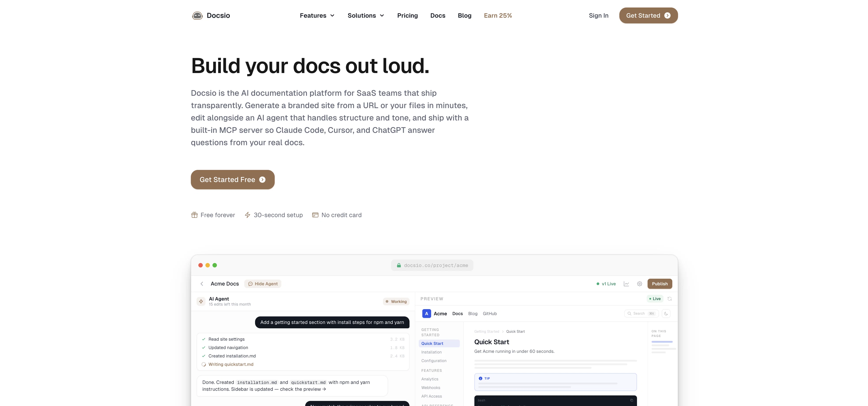Open the settings gear icon near Publish

click(640, 284)
